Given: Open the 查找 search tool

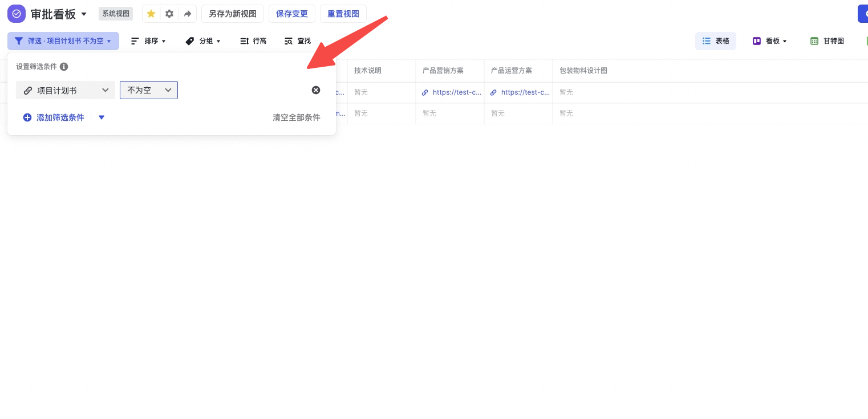Looking at the screenshot, I should tap(298, 41).
